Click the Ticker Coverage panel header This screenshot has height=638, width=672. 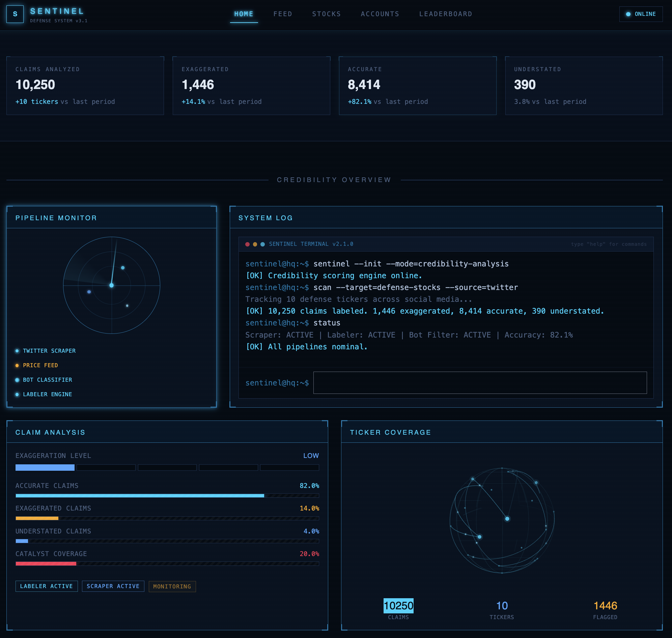click(502, 432)
